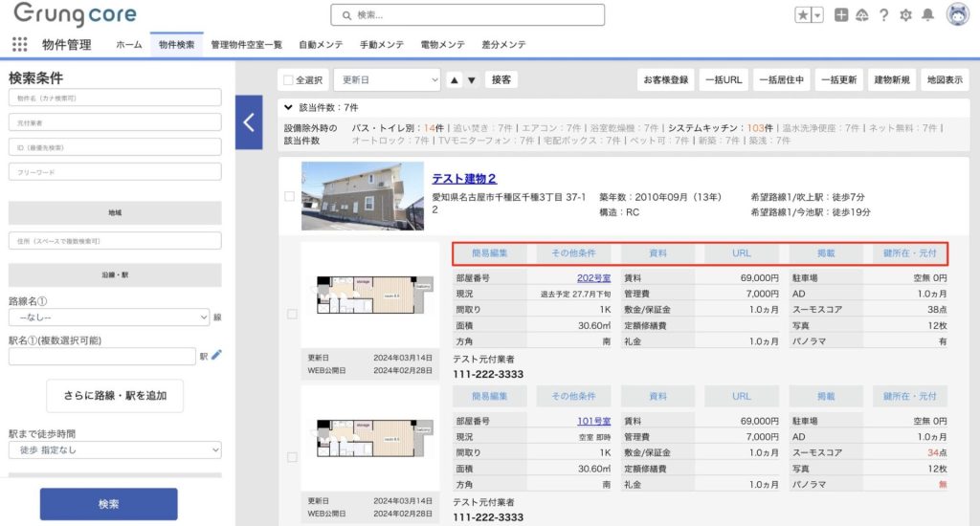
Task: Click the favorites star icon
Action: (x=803, y=15)
